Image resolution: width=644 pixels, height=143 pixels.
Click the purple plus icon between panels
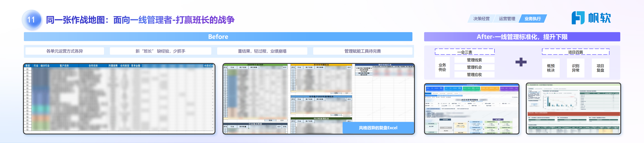521,62
